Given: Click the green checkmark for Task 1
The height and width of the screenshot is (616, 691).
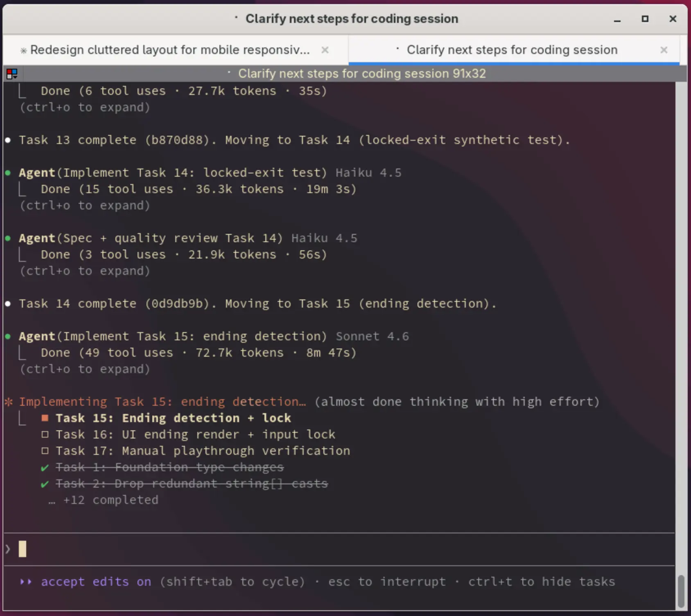Looking at the screenshot, I should coord(45,468).
